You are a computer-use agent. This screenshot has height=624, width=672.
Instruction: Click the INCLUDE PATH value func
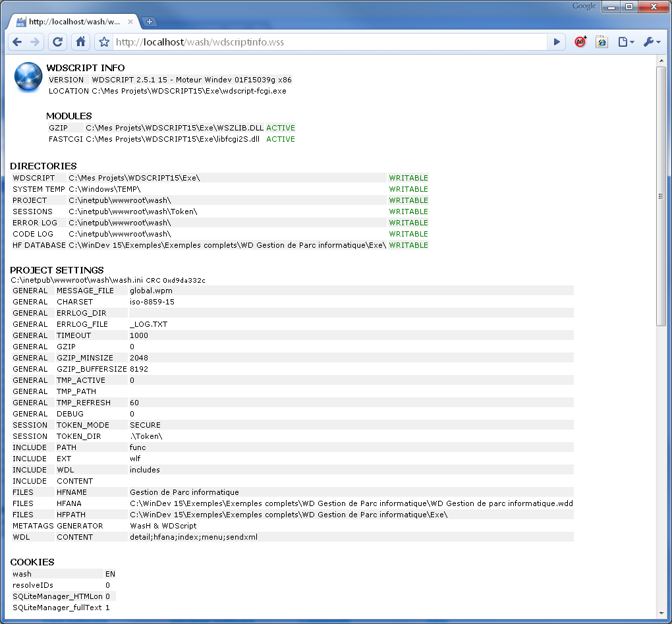[x=138, y=447]
